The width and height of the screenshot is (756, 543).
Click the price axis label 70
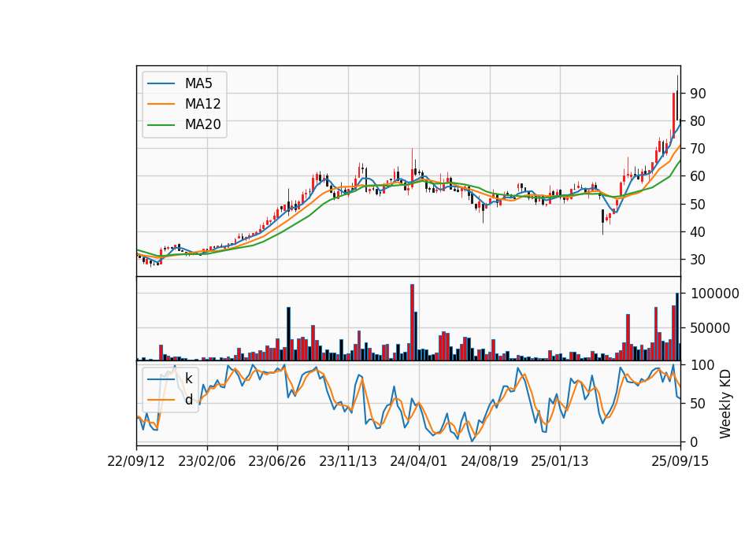(x=698, y=149)
